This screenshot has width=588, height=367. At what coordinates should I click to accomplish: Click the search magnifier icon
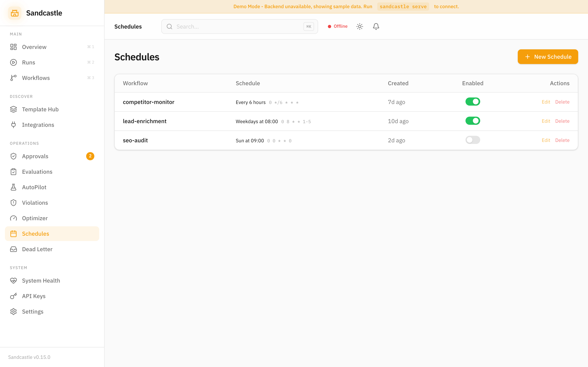[x=169, y=27]
